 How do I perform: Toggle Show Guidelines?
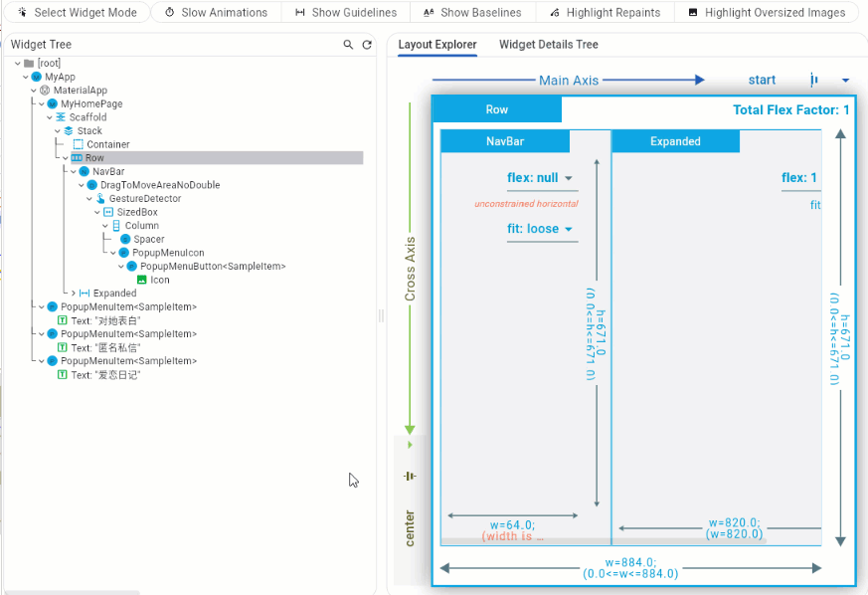(346, 12)
